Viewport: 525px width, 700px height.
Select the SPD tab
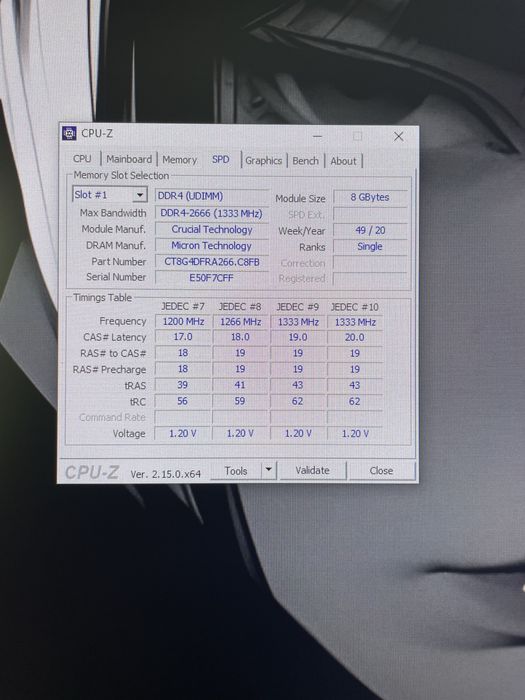[x=221, y=160]
